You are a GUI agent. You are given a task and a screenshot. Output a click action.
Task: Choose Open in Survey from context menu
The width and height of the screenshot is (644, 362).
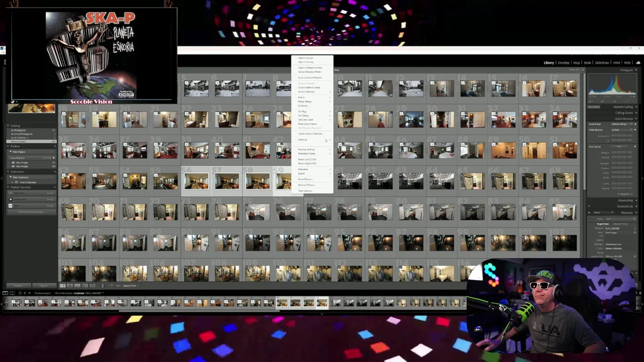[312, 62]
